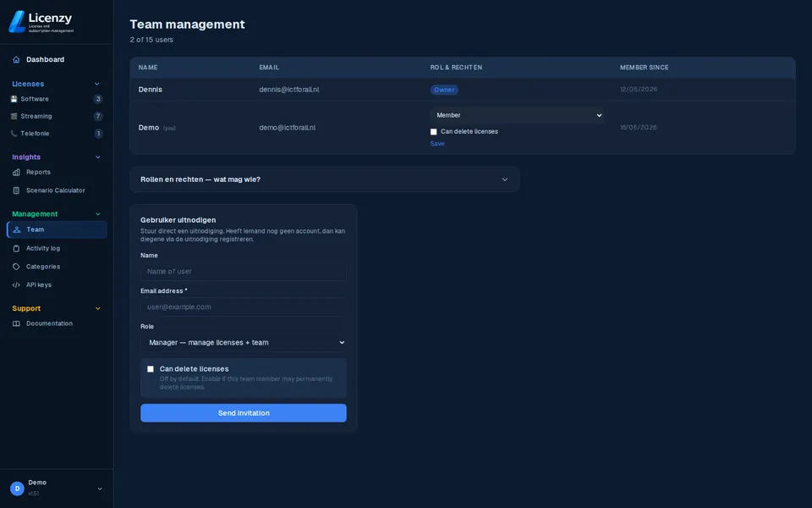Click the Telefonie phone icon
This screenshot has width=812, height=508.
[14, 134]
